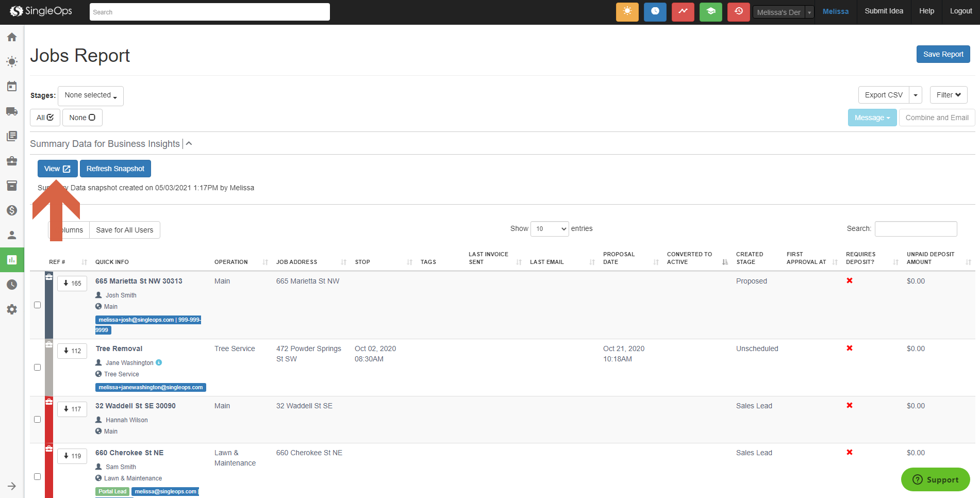
Task: Click the home icon in sidebar
Action: click(x=12, y=37)
